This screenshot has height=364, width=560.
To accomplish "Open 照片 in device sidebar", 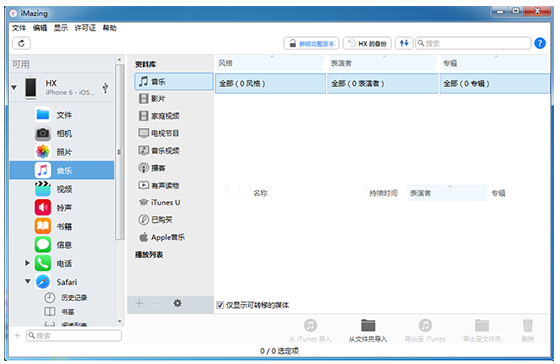I will point(62,152).
